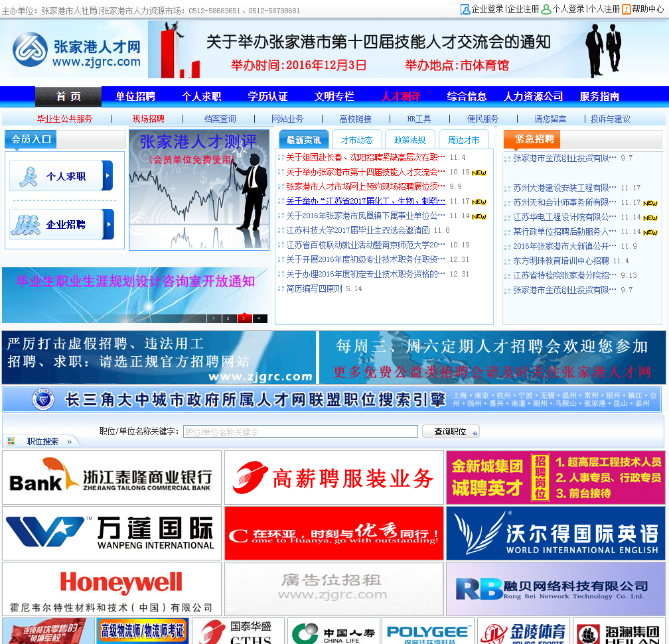The image size is (669, 644).
Task: Open 个人求职 navigation menu item
Action: (x=201, y=96)
